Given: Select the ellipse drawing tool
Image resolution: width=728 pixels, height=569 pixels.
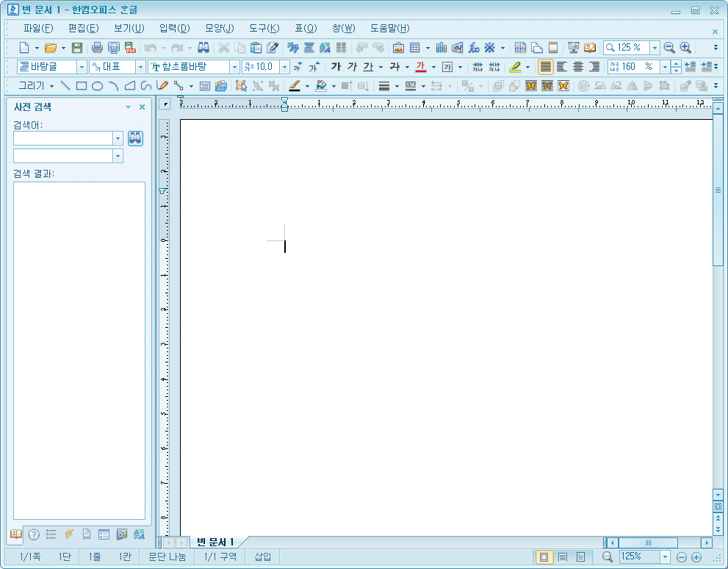Looking at the screenshot, I should tap(97, 86).
